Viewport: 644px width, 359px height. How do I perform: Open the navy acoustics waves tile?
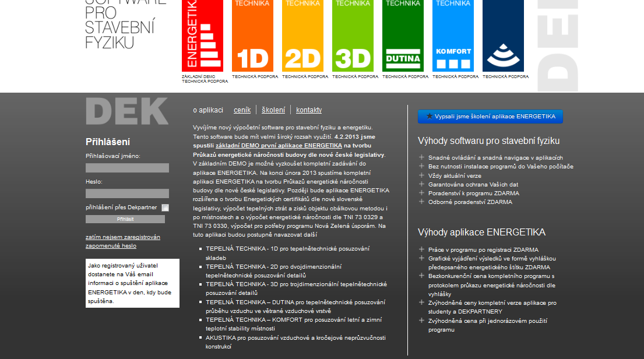(x=503, y=36)
